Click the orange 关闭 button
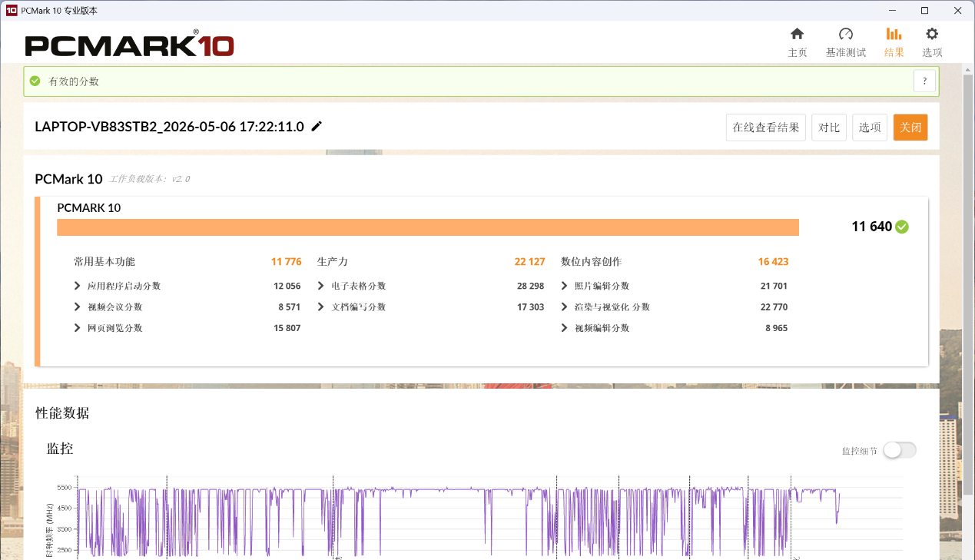The image size is (975, 560). click(x=910, y=128)
